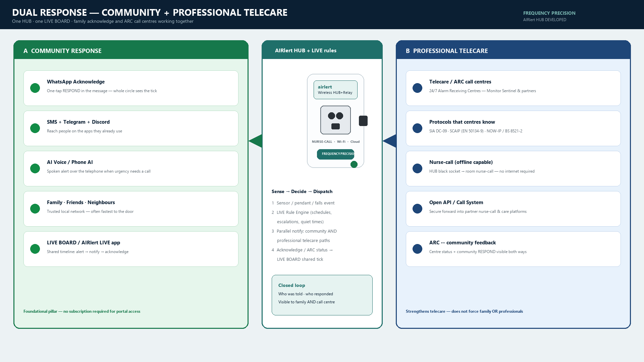Viewport: 644px width, 362px height.
Task: Click the Closed loop heading
Action: (x=291, y=285)
